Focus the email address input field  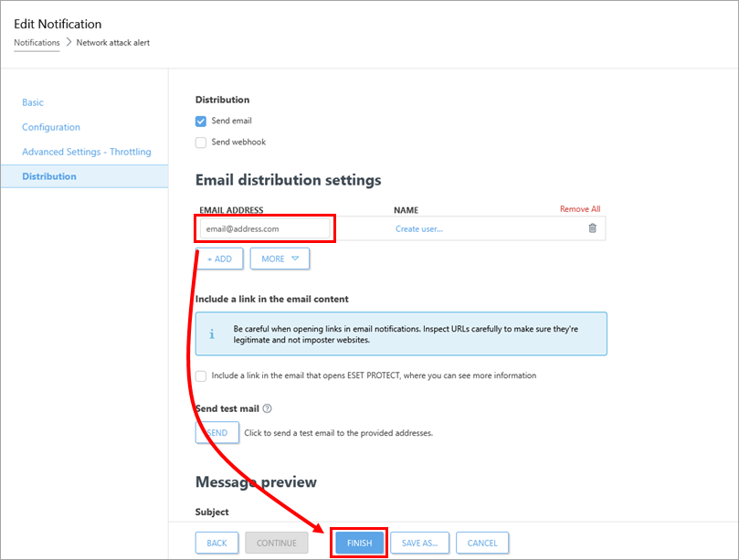point(265,228)
